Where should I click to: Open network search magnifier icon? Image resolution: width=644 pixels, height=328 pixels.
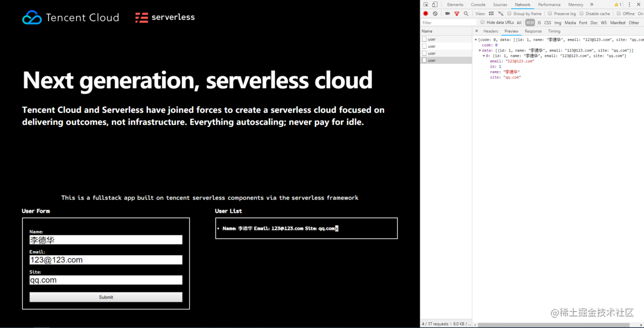click(x=466, y=14)
